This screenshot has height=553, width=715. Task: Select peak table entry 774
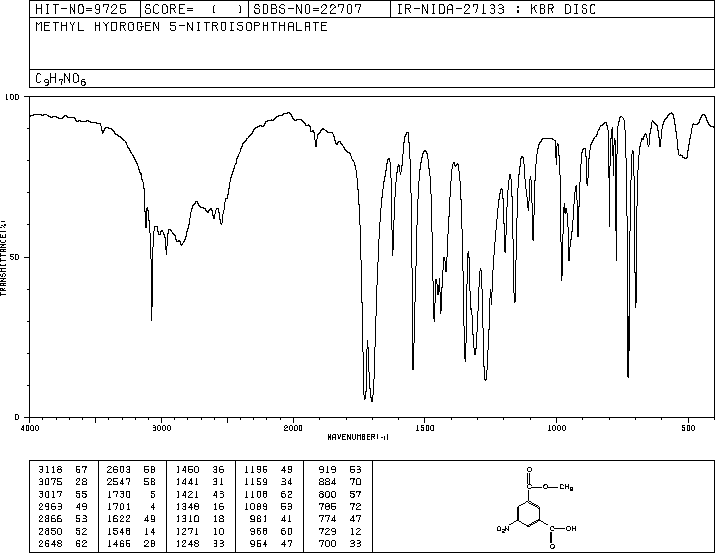340,519
